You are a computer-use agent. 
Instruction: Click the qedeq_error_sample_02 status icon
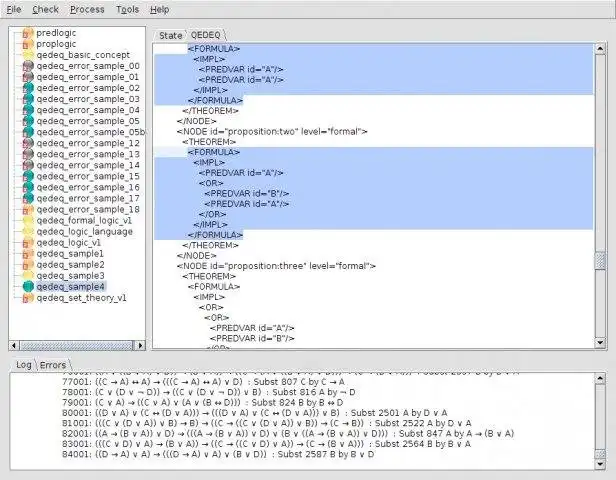tap(28, 88)
